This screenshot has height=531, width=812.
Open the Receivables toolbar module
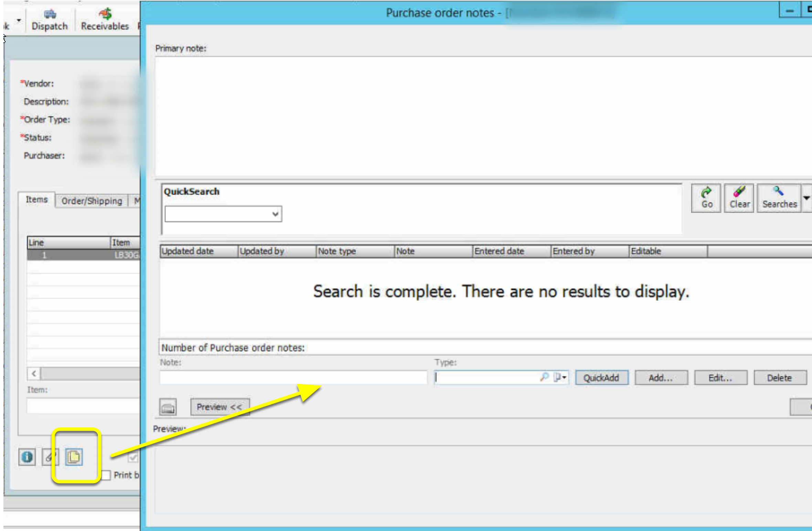[x=105, y=20]
